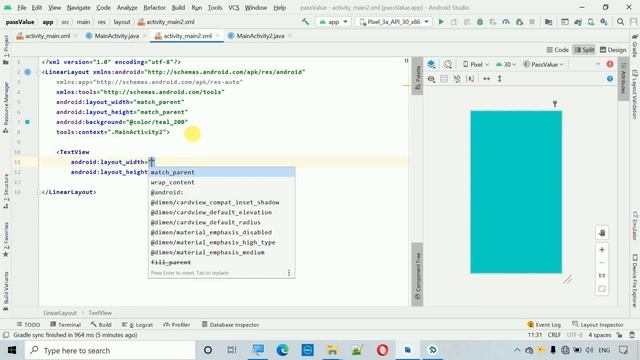Switch to Code view mode
This screenshot has height=360, width=640.
(558, 50)
